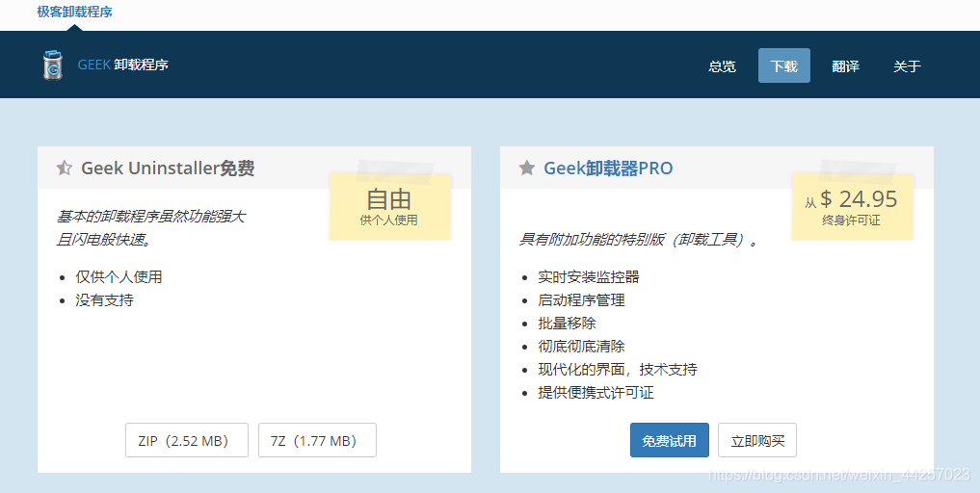Click the 实时安装监控器 feature text
The width and height of the screenshot is (980, 493).
[x=589, y=276]
